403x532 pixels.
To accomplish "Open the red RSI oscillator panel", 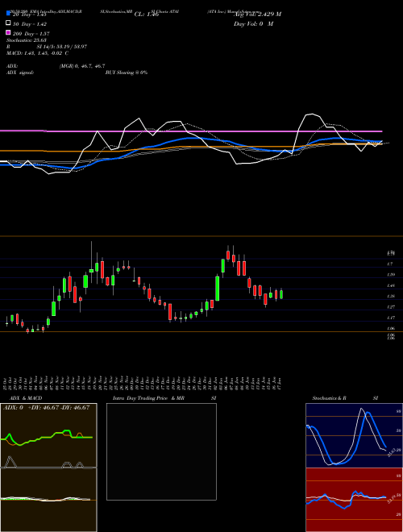I will coord(354,500).
